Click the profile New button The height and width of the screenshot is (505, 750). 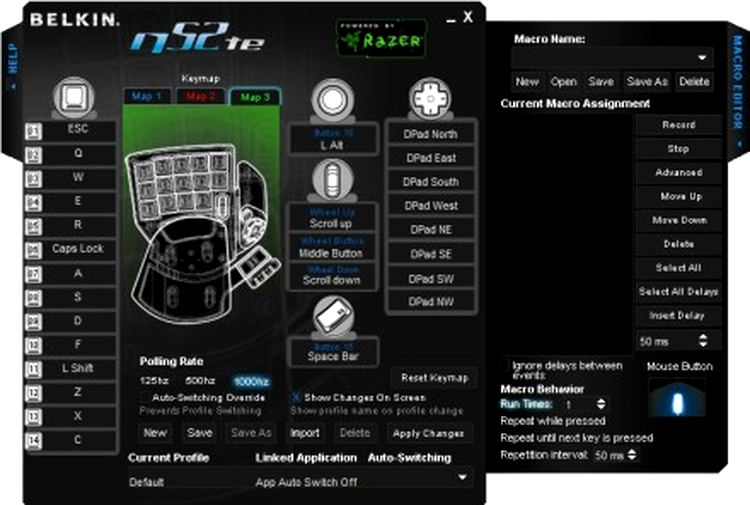(155, 433)
